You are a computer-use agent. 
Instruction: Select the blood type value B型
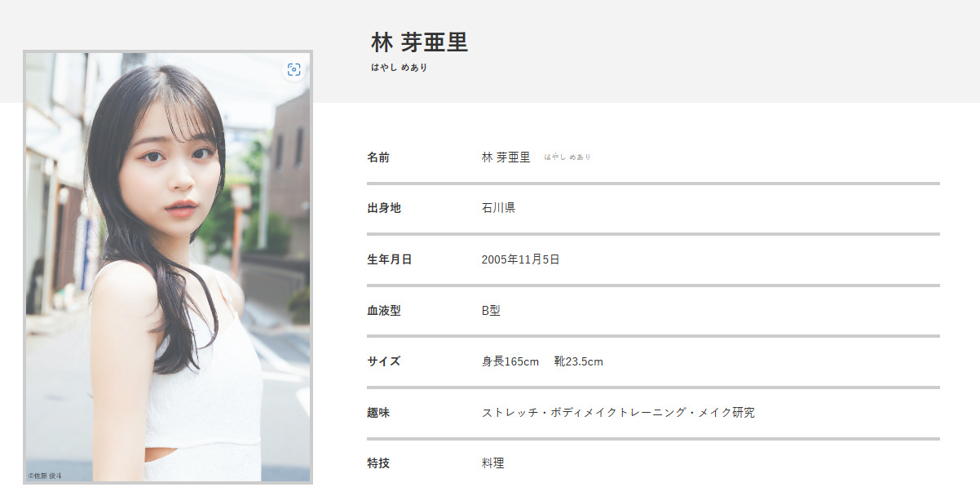(x=491, y=311)
